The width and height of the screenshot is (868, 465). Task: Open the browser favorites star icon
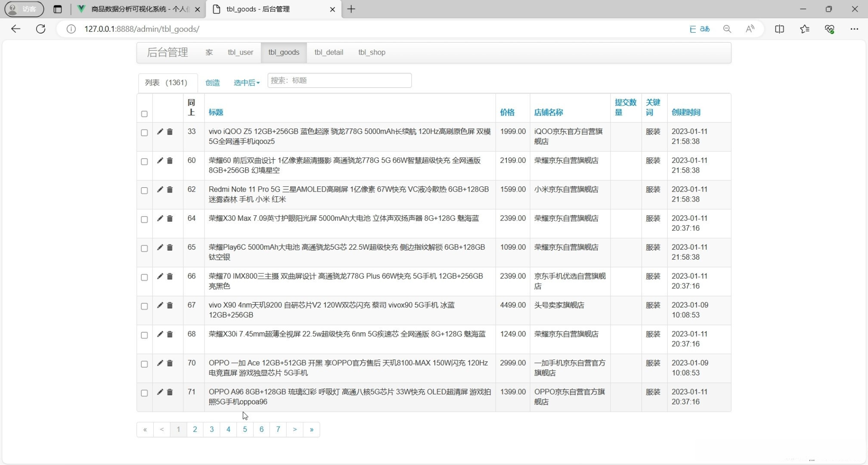[804, 29]
